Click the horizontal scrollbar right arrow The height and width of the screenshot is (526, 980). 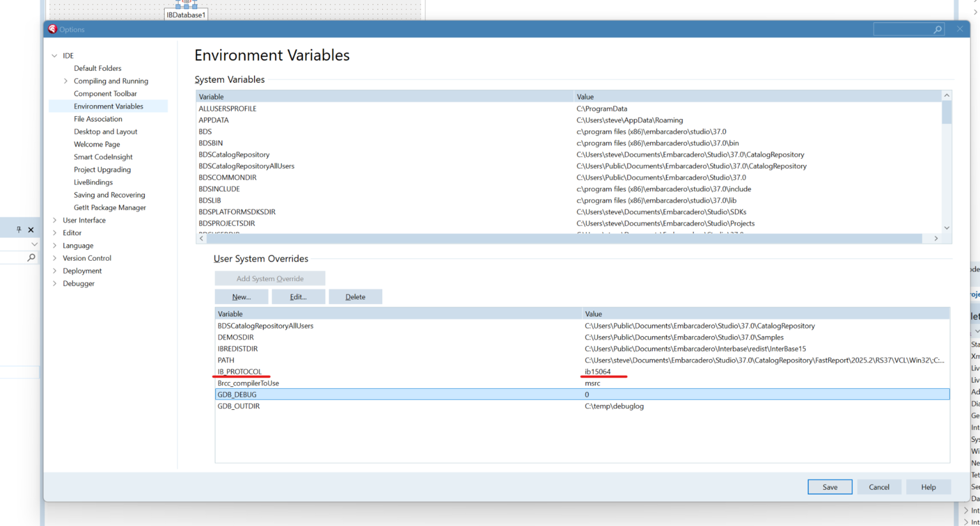936,238
